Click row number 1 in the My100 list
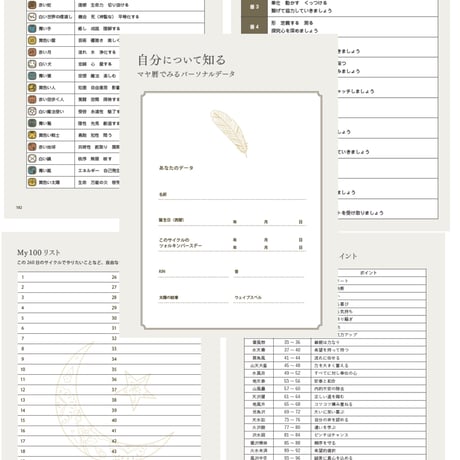Viewport: 460px width, 460px height. (23, 277)
